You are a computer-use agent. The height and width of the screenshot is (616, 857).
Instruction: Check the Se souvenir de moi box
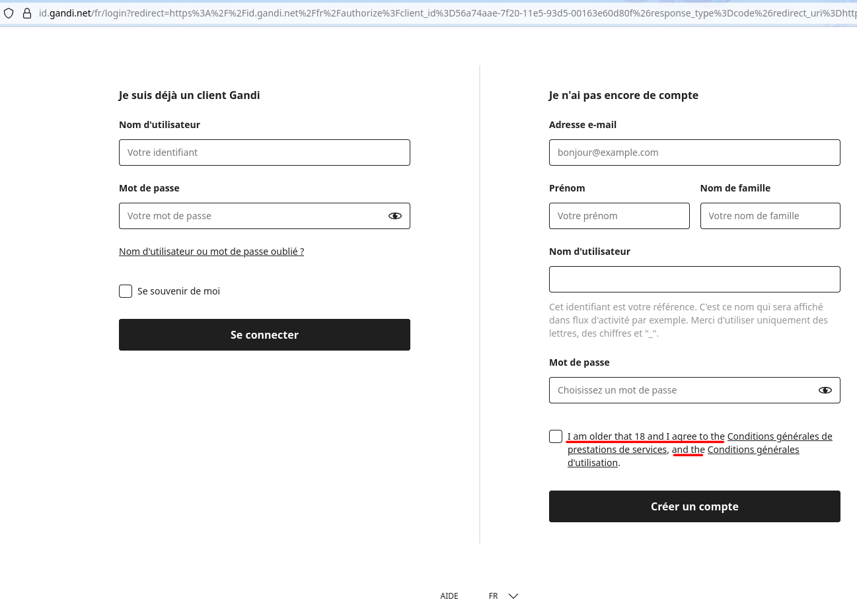pyautogui.click(x=126, y=291)
